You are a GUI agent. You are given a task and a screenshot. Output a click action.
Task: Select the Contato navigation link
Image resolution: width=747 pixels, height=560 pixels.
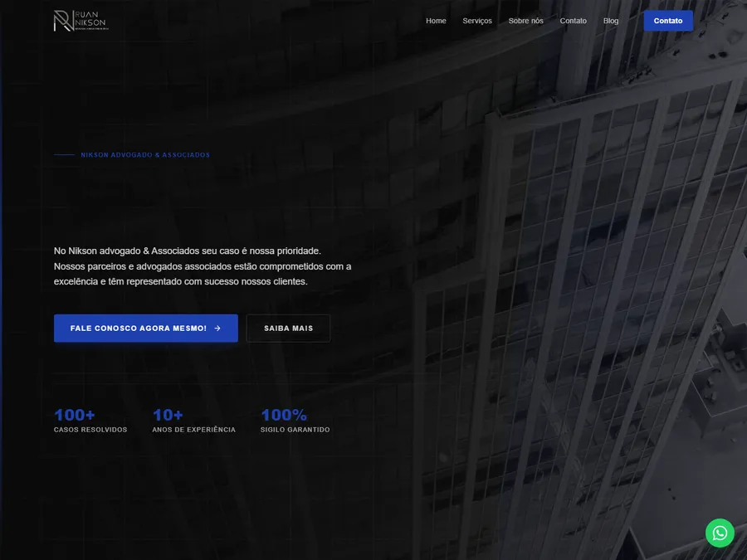(x=573, y=21)
